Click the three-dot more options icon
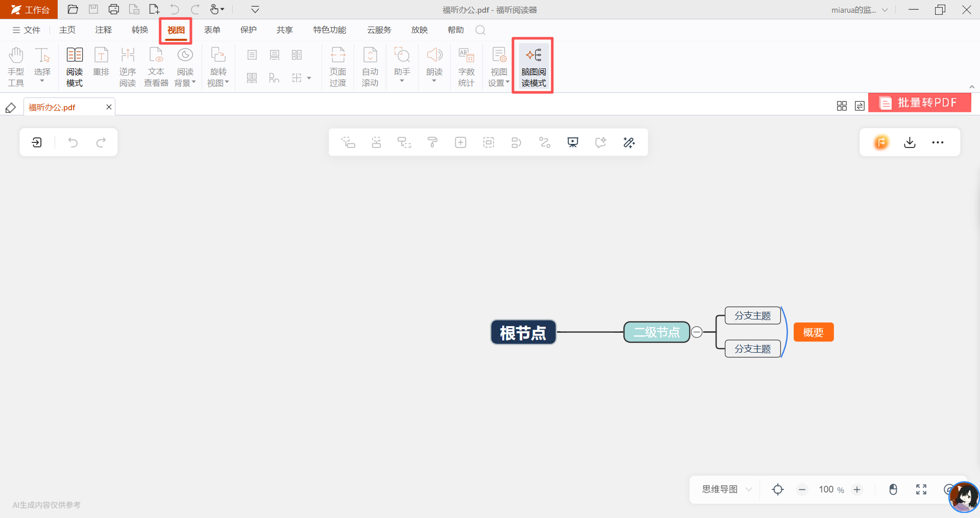The width and height of the screenshot is (980, 518). click(938, 142)
